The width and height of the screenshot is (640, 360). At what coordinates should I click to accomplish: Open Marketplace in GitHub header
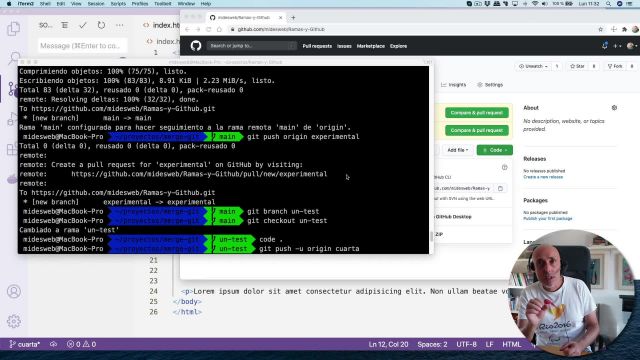click(x=371, y=46)
